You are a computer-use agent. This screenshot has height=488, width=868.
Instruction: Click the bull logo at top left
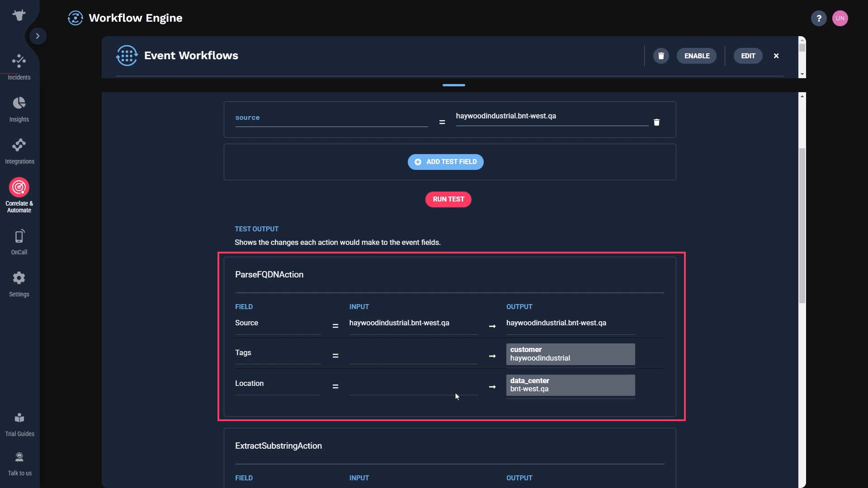(x=19, y=15)
